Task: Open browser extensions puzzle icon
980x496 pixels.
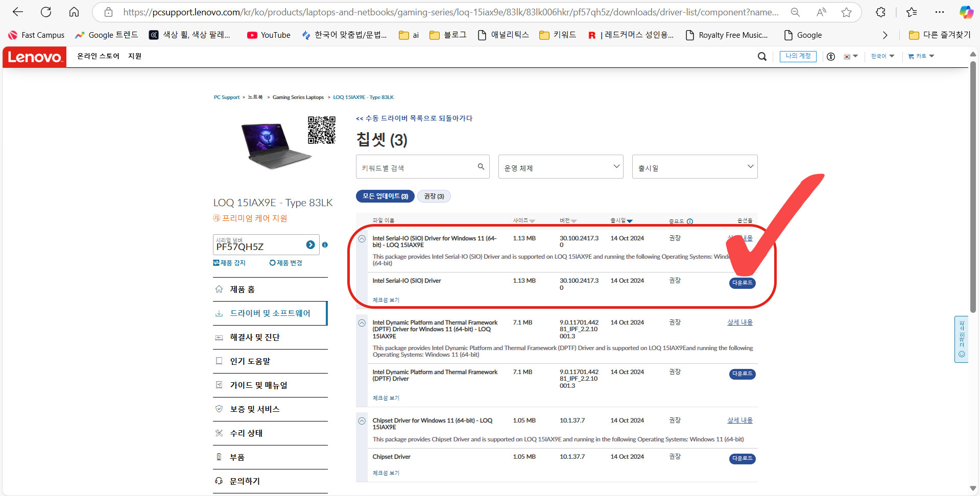Action: (880, 12)
